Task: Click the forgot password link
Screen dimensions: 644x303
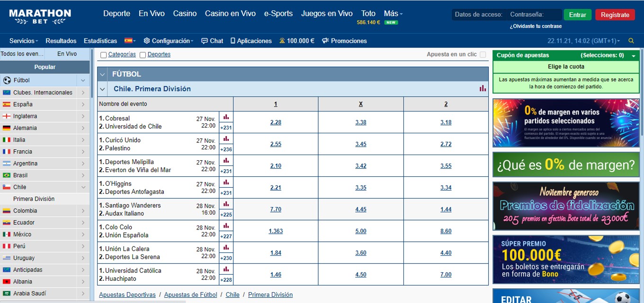Action: (x=536, y=26)
